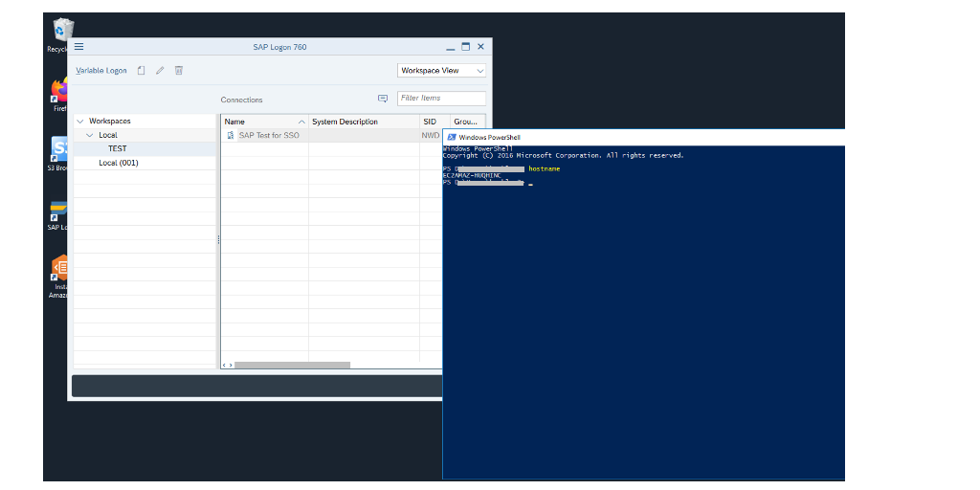Viewport: 980px width, 490px height.
Task: Click the edit pencil icon
Action: 160,71
